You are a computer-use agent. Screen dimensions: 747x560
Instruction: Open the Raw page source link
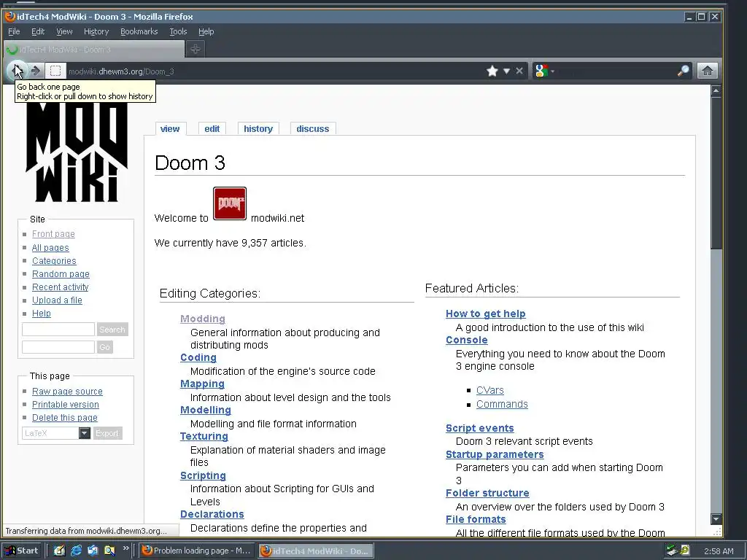click(67, 392)
